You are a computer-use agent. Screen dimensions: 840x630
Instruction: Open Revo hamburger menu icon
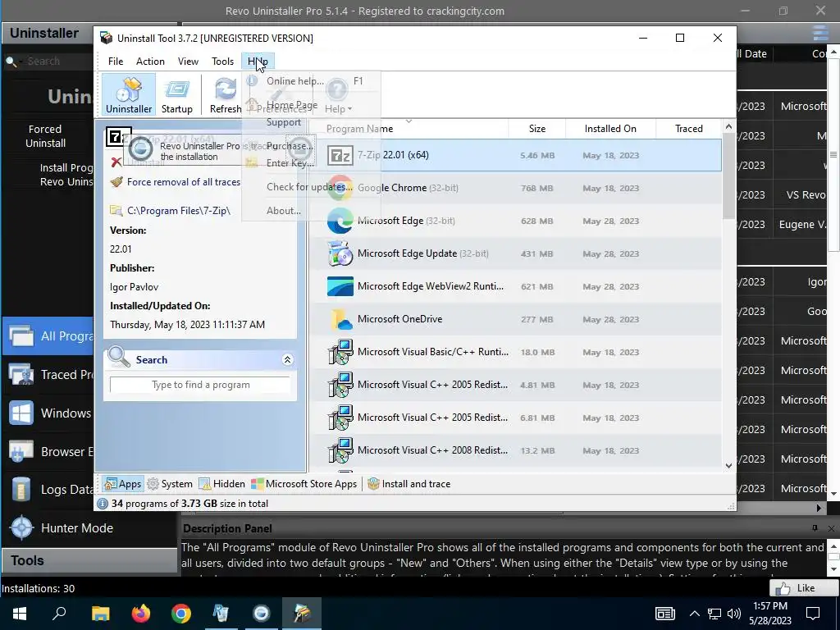coord(820,33)
